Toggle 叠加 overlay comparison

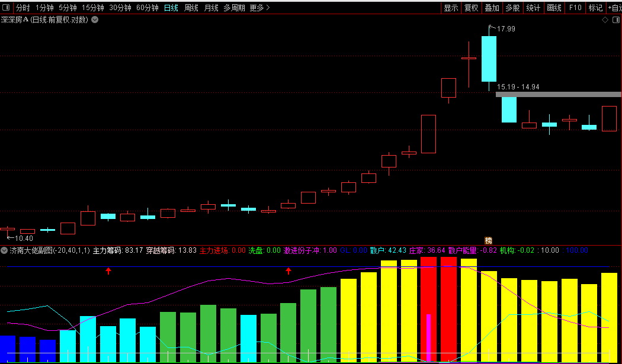492,8
